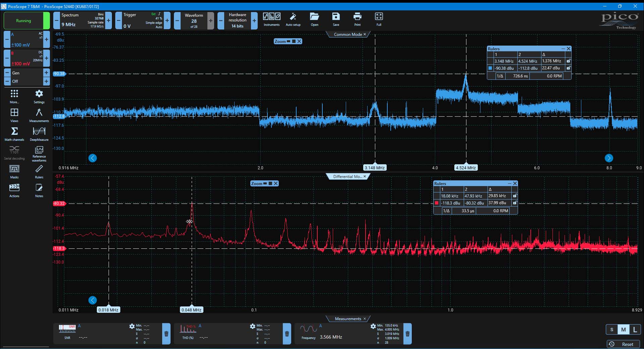Open Channel A ±100 mV options

(x=26, y=40)
